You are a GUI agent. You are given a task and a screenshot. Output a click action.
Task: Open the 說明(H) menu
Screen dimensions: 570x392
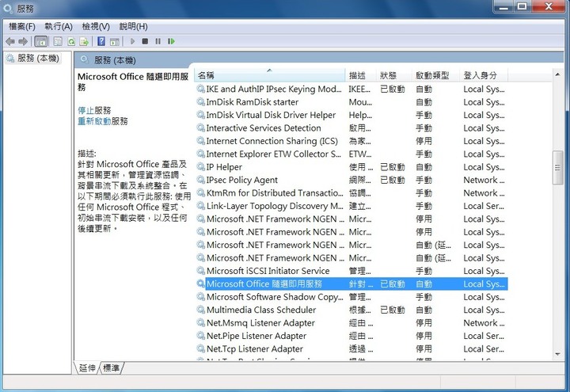(x=134, y=27)
